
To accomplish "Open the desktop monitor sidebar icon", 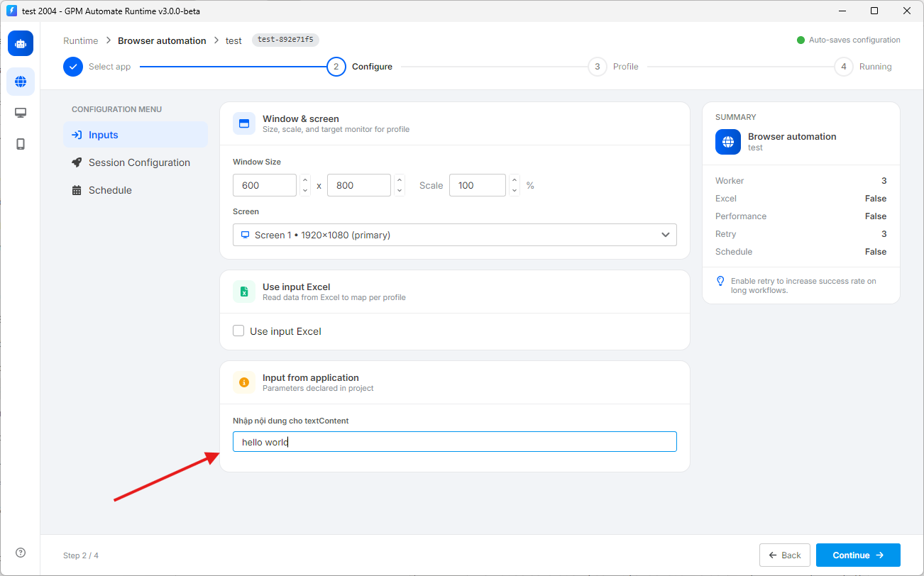I will click(21, 113).
